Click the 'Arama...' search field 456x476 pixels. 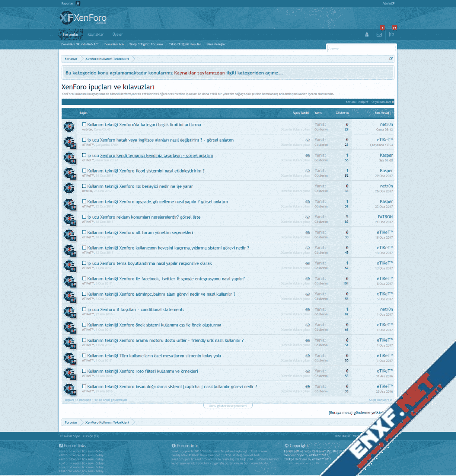pos(361,48)
